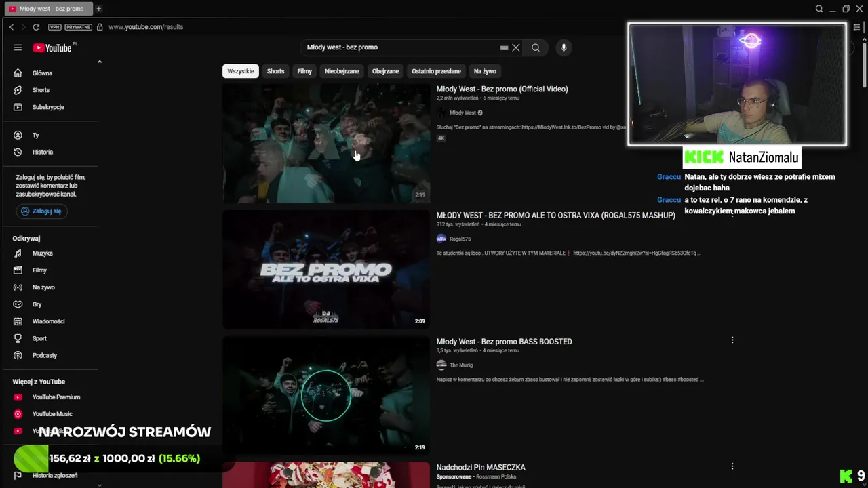Select the Shorts filter chip
The image size is (868, 488).
pos(275,71)
